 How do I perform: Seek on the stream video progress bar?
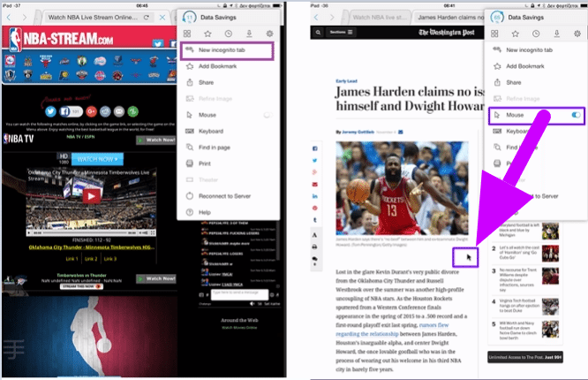pyautogui.click(x=85, y=232)
